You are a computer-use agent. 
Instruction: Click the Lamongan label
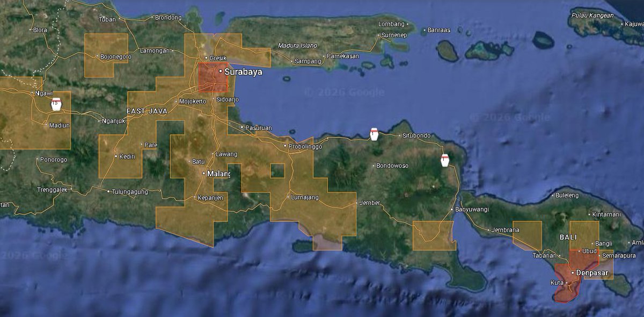(x=155, y=51)
